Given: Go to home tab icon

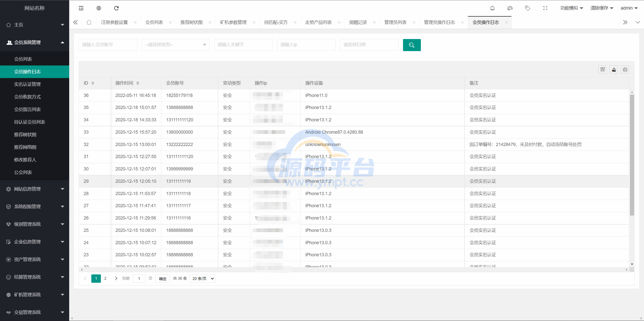Looking at the screenshot, I should [89, 22].
